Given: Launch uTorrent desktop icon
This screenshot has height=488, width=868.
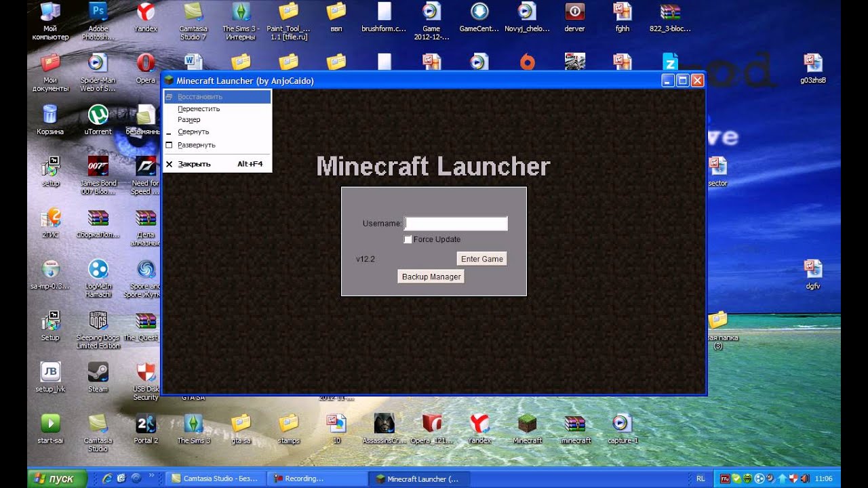Looking at the screenshot, I should [98, 120].
